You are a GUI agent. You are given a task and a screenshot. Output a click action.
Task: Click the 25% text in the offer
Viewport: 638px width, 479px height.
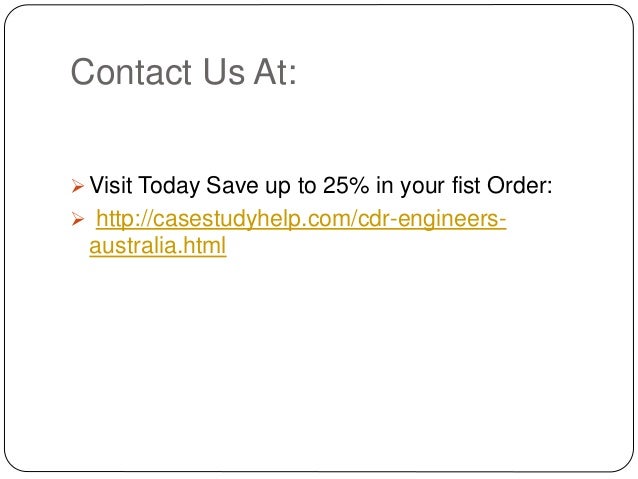coord(346,185)
